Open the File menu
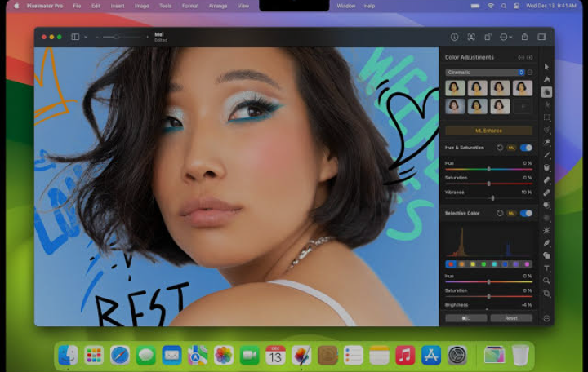588x372 pixels. tap(77, 6)
